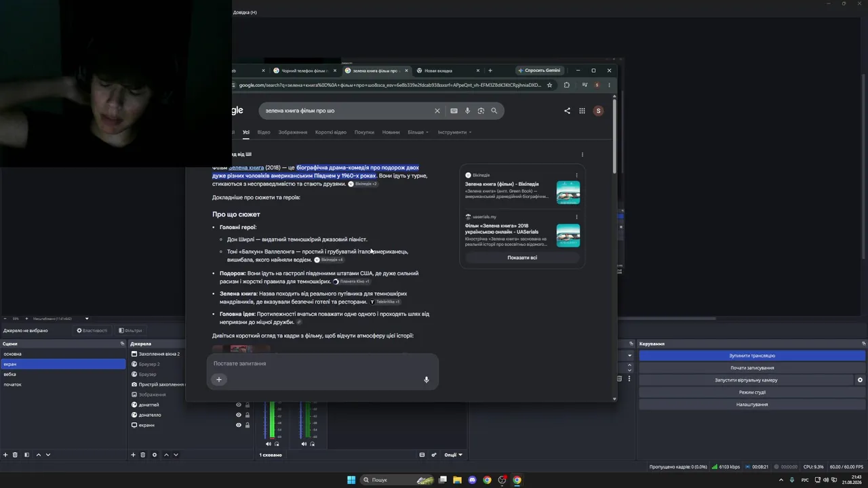The image size is (868, 488).
Task: Use microphone in Поставте запитання box
Action: 427,380
